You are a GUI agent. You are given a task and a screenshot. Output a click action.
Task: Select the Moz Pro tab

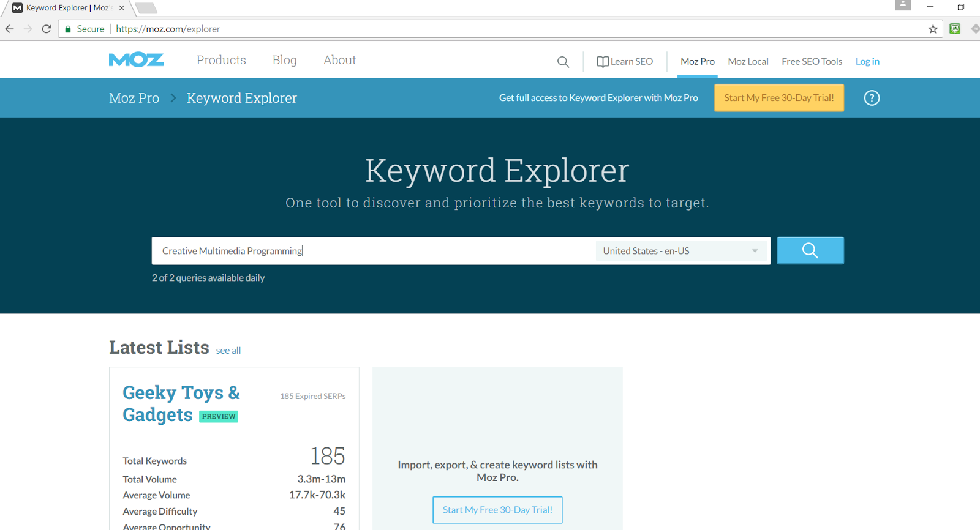click(698, 62)
